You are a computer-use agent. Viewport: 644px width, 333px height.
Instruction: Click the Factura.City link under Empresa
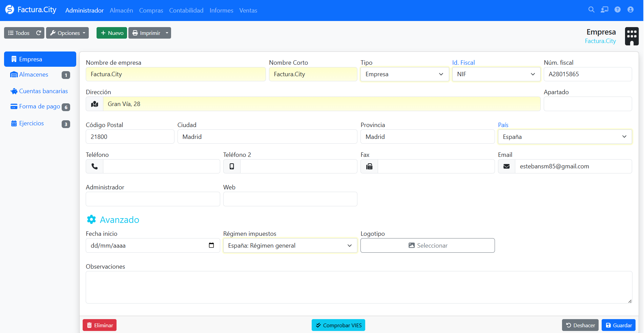[x=600, y=41]
